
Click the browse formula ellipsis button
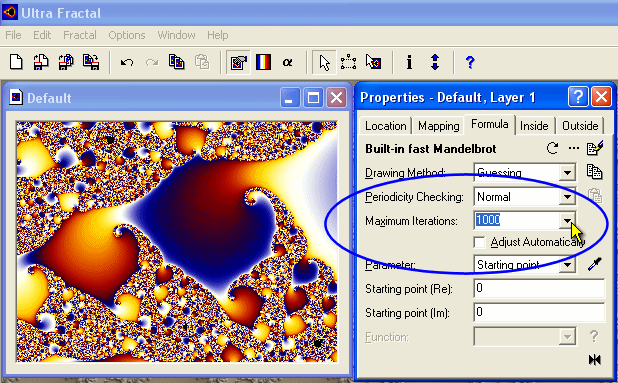[x=573, y=149]
